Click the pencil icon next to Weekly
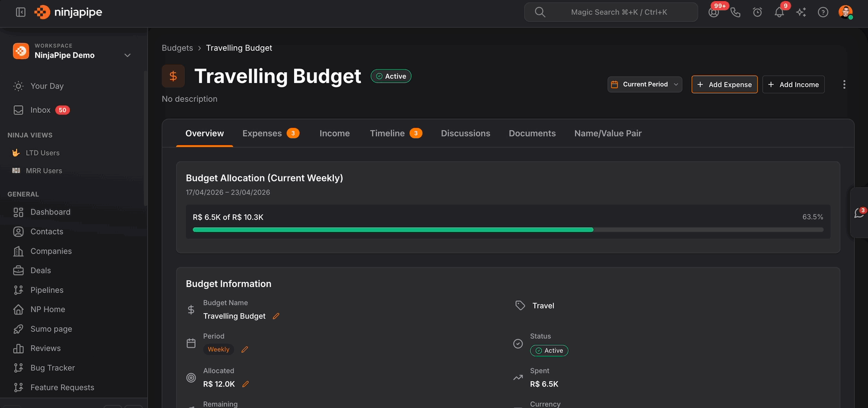868x408 pixels. (x=245, y=350)
